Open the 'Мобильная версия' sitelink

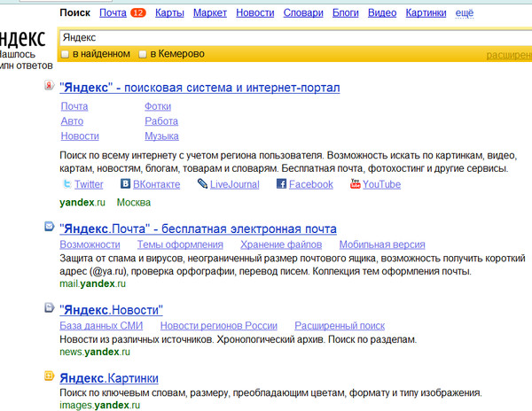tap(382, 244)
